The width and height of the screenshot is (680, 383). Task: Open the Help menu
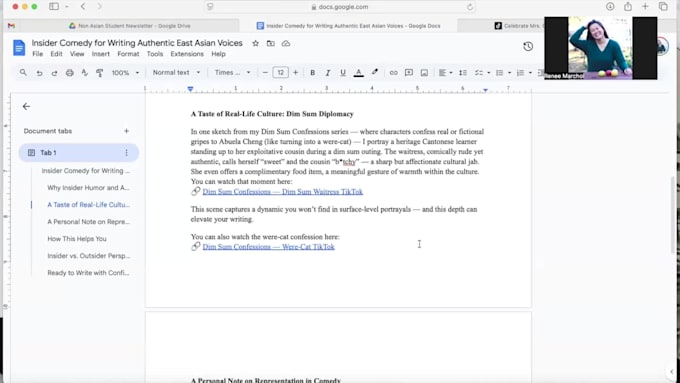point(219,54)
